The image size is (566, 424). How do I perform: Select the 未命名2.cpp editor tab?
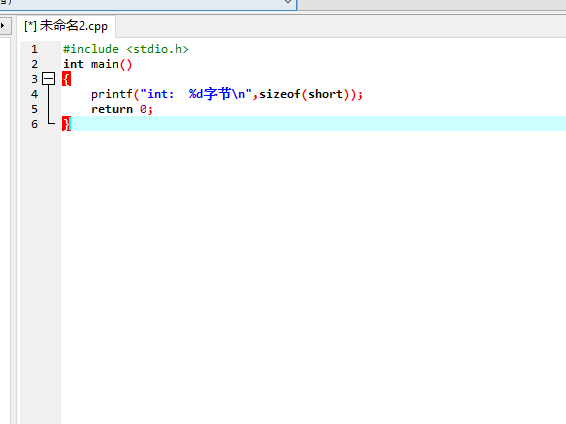[x=66, y=26]
